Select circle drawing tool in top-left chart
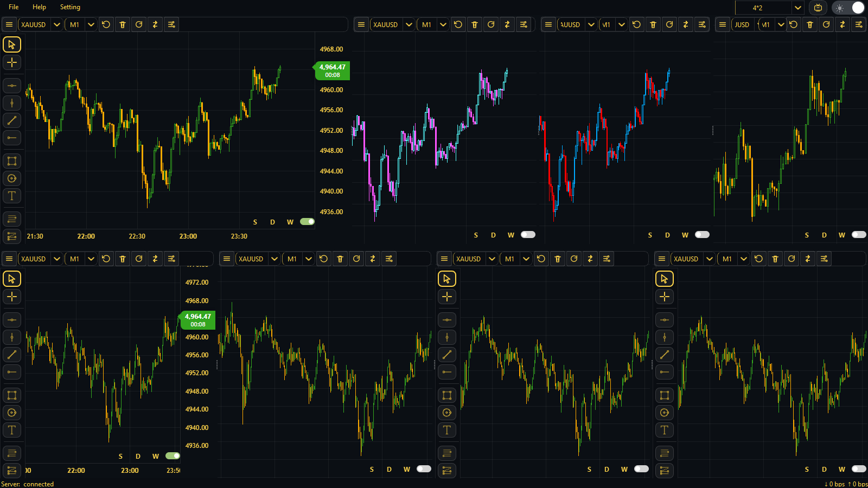868x488 pixels. 12,178
